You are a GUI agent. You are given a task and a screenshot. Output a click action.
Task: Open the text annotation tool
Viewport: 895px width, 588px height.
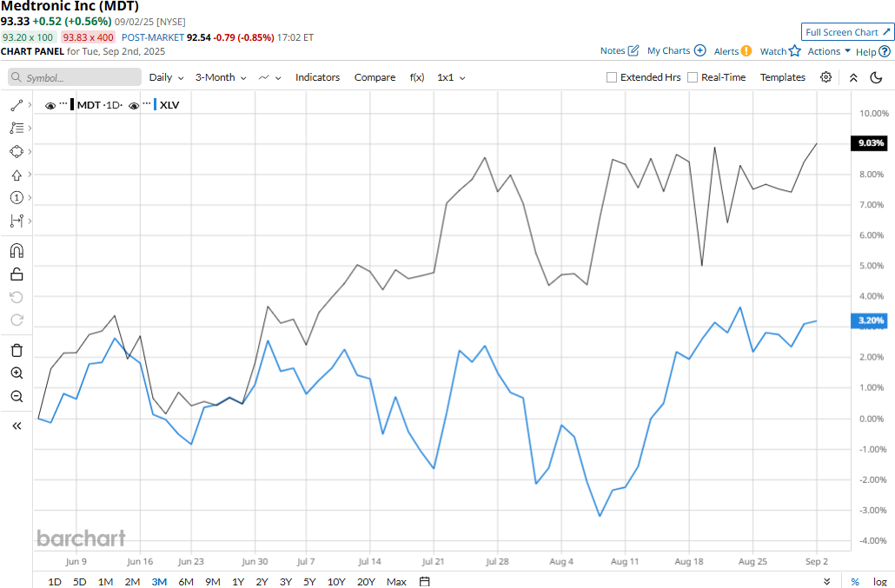(x=17, y=129)
